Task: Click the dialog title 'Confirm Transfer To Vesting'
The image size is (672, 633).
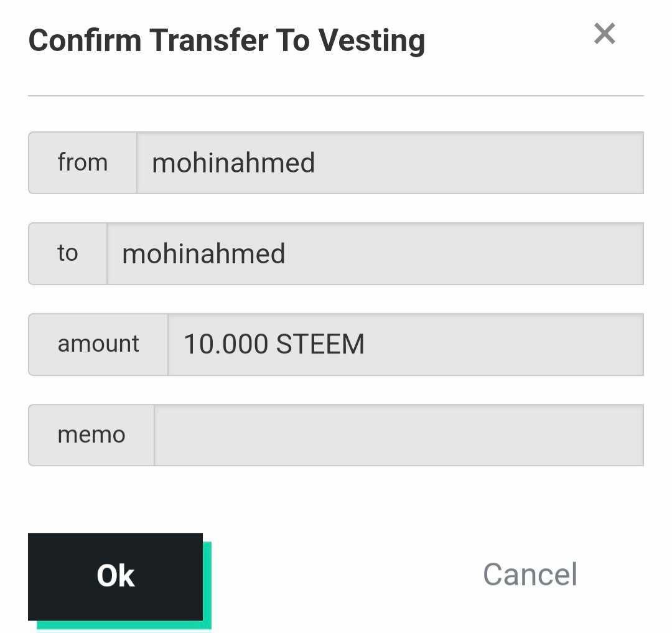Action: 227,41
